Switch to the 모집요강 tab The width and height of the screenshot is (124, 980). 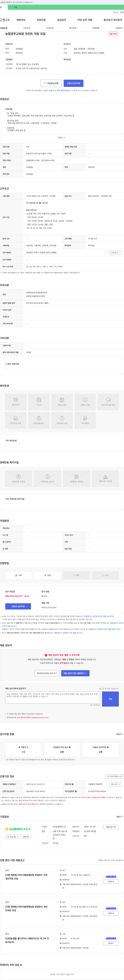(x=4, y=28)
